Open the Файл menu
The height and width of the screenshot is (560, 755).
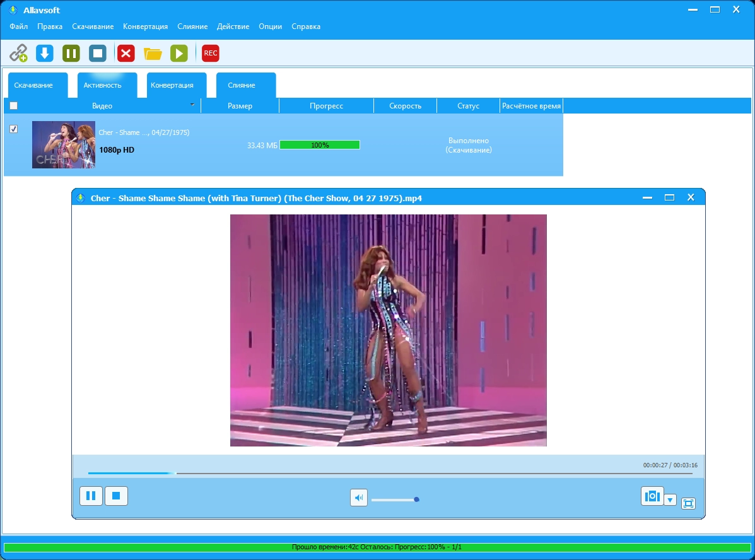[x=19, y=26]
